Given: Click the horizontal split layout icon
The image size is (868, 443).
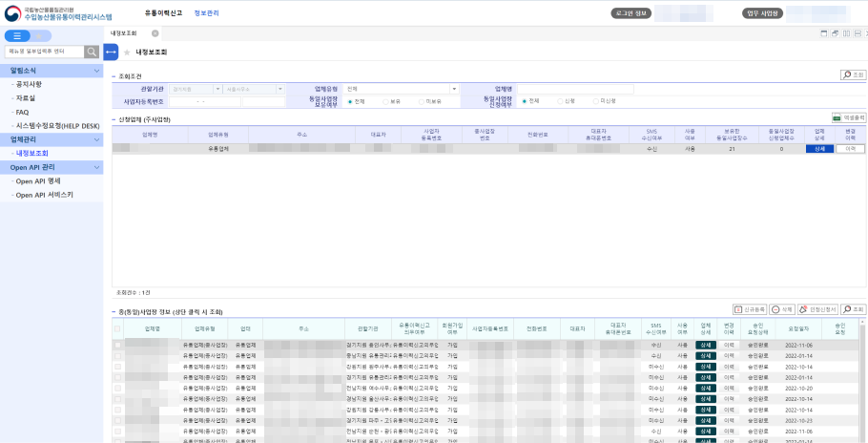Looking at the screenshot, I should pyautogui.click(x=858, y=33).
